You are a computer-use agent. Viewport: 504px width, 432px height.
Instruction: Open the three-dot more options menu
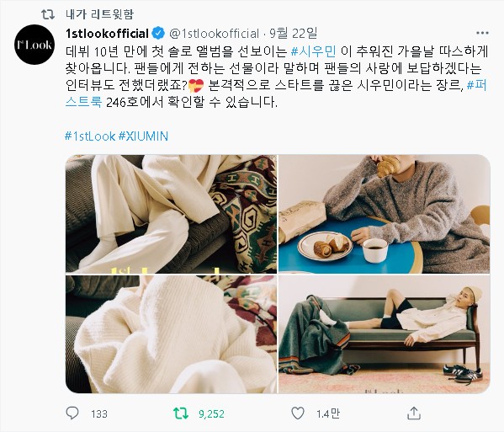point(482,33)
